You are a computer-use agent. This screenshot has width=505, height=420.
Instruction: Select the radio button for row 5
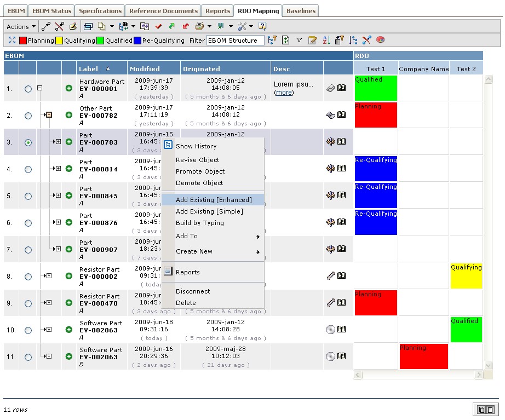(x=28, y=196)
